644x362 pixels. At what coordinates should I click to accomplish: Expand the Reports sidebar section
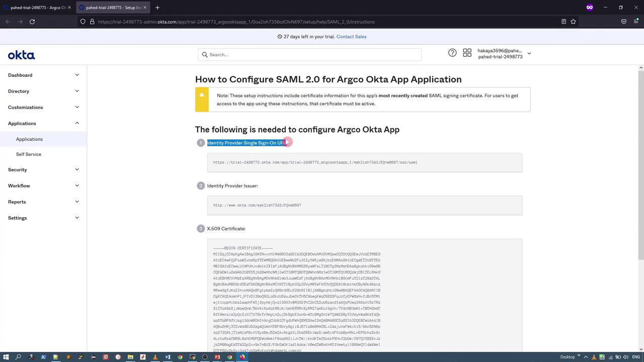click(x=43, y=202)
